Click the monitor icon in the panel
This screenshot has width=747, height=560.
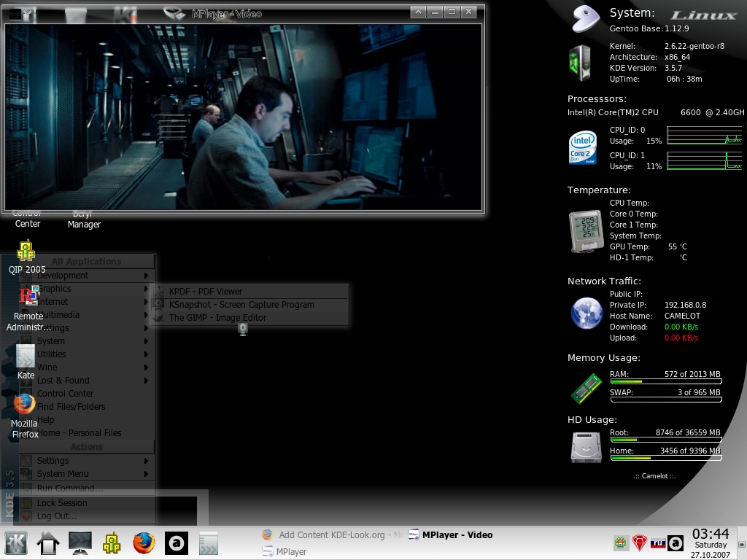[x=80, y=543]
